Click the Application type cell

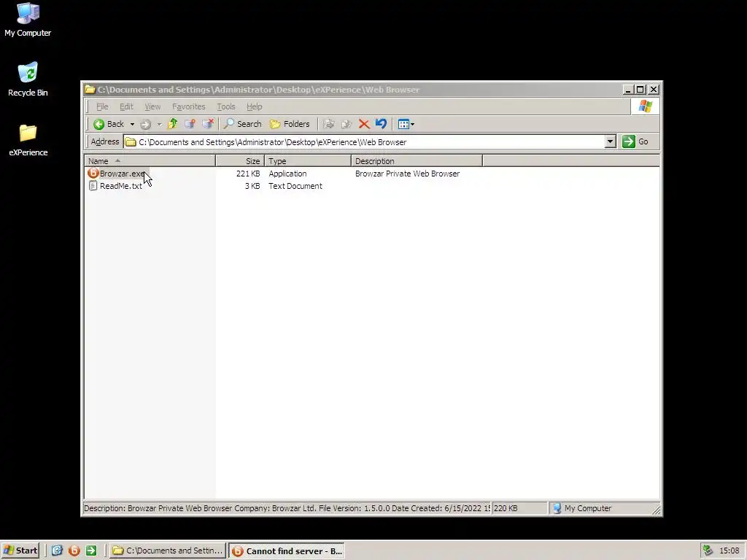tap(287, 174)
